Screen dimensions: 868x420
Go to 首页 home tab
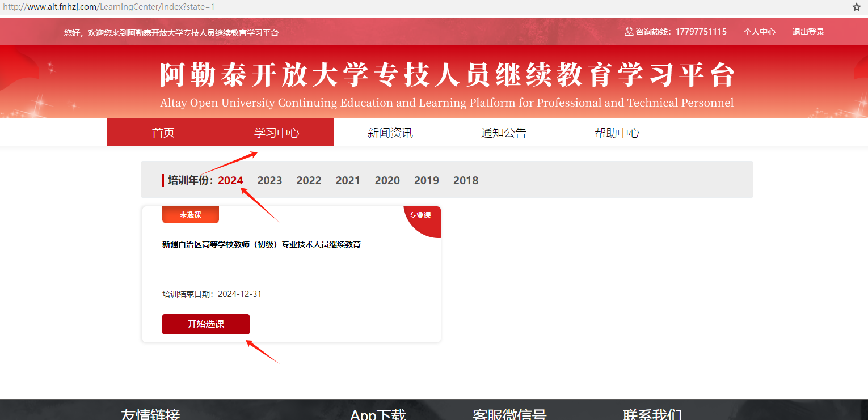pyautogui.click(x=163, y=133)
